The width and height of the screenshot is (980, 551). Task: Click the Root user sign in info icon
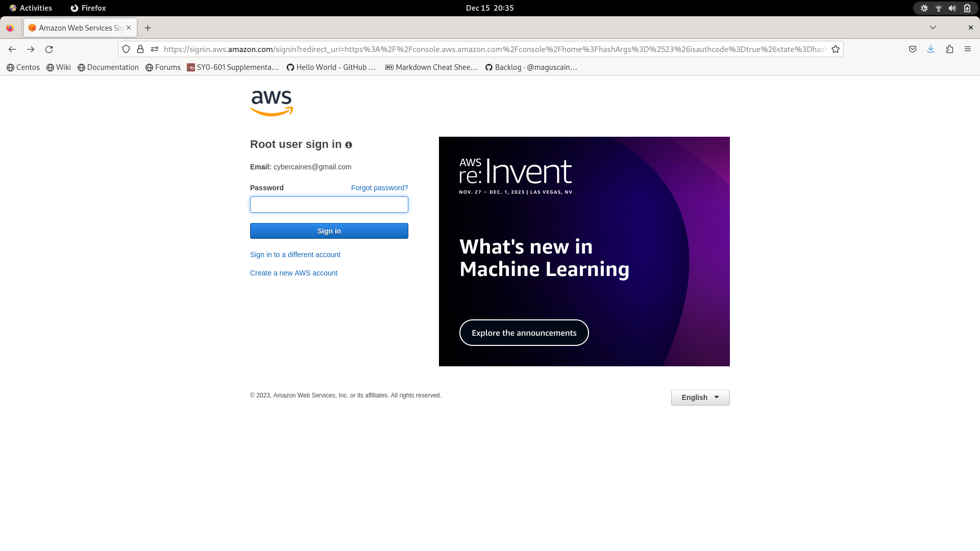[349, 145]
